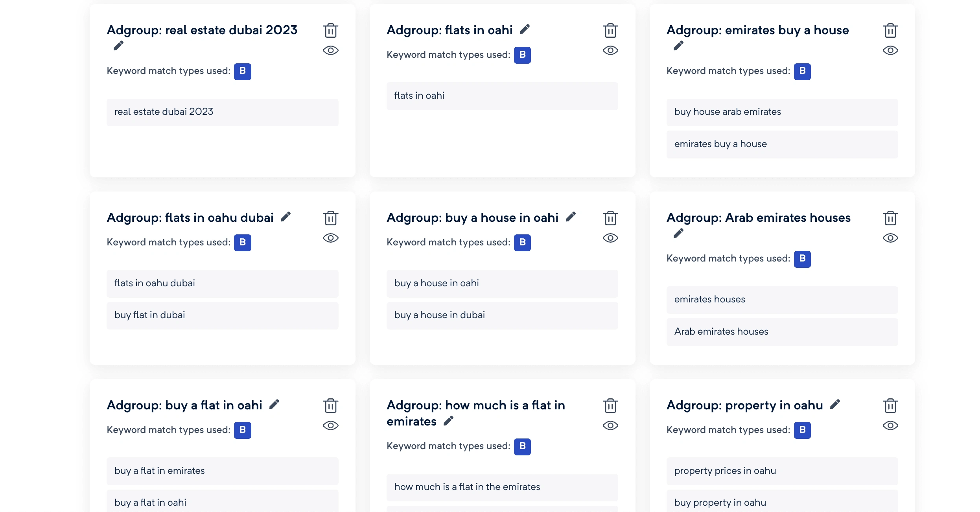
Task: Trash the 'how much is a flat in emirates' adgroup
Action: tap(610, 405)
